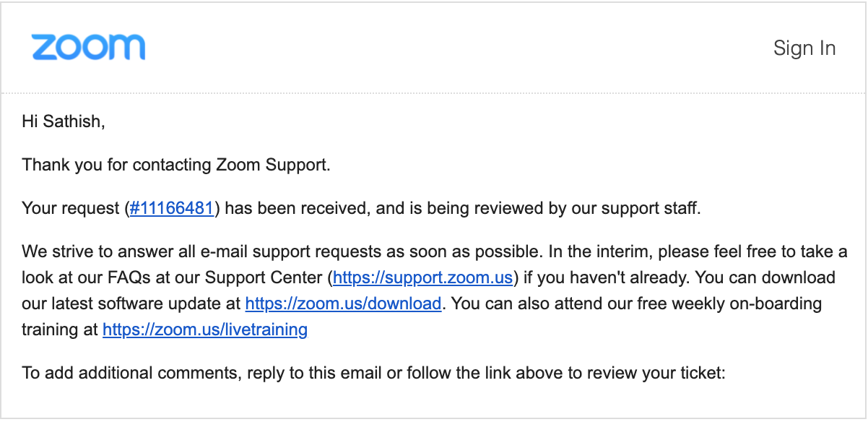The image size is (868, 422).
Task: Visit the https://support.zoom.us link
Action: [x=423, y=277]
